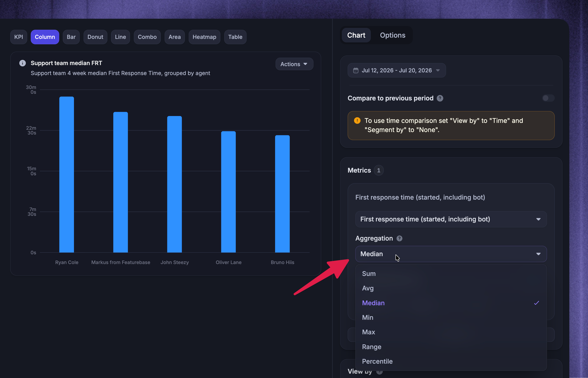
Task: Click the Aggregation label text
Action: click(x=374, y=238)
